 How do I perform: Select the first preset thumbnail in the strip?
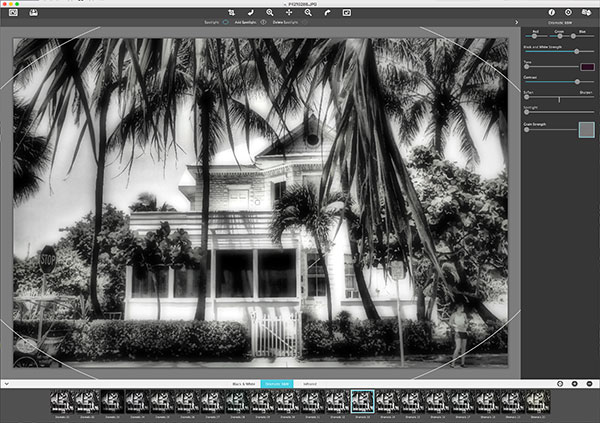(x=62, y=402)
